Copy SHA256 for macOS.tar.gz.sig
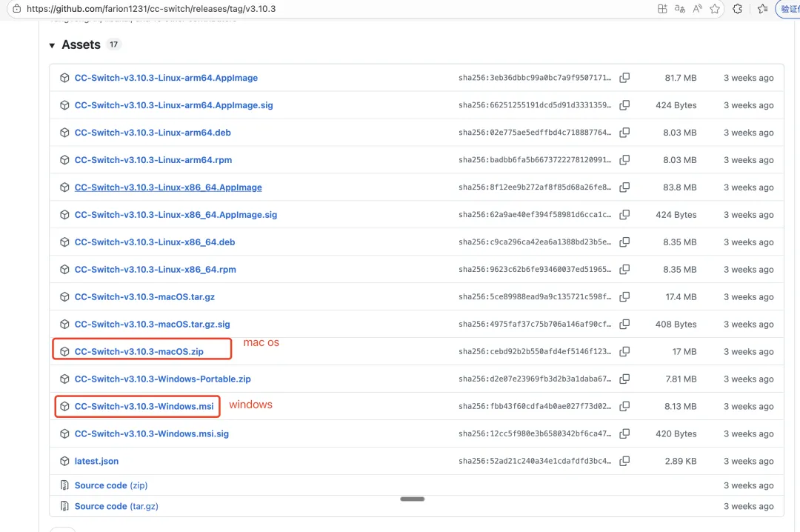 coord(624,325)
